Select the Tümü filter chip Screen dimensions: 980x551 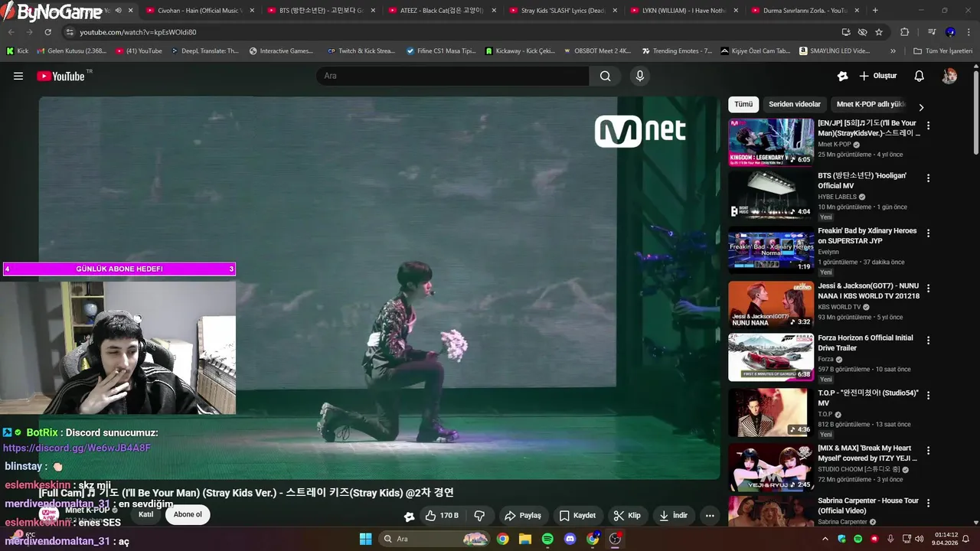tap(743, 104)
